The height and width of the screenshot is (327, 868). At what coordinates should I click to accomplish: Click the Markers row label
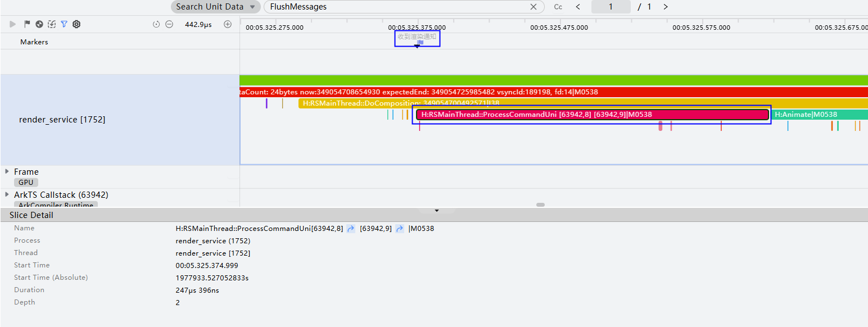[x=34, y=42]
